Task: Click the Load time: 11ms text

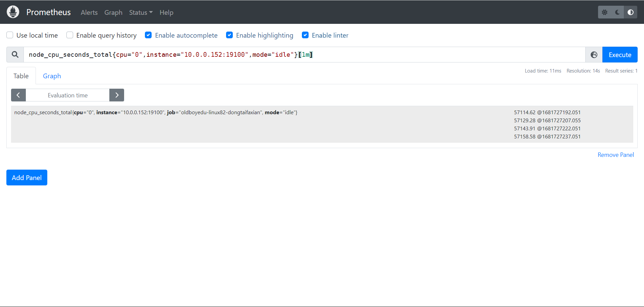Action: [x=543, y=71]
